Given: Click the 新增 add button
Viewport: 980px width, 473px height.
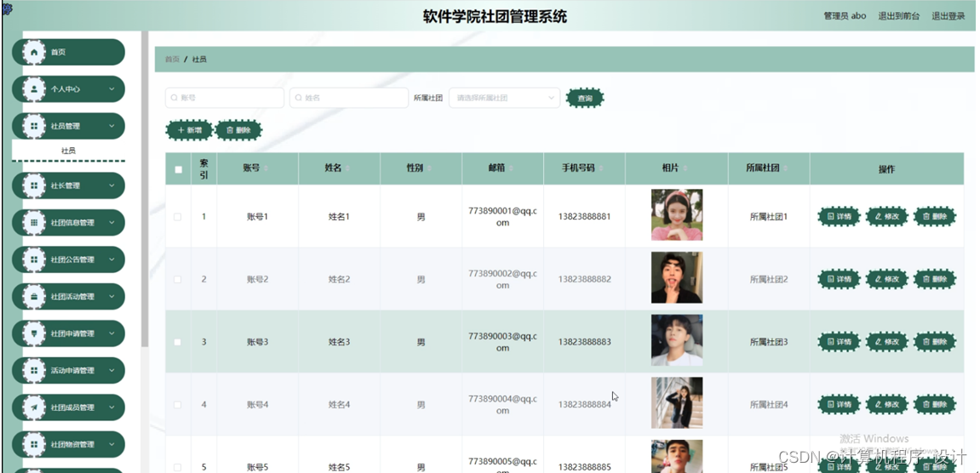Looking at the screenshot, I should click(x=189, y=130).
